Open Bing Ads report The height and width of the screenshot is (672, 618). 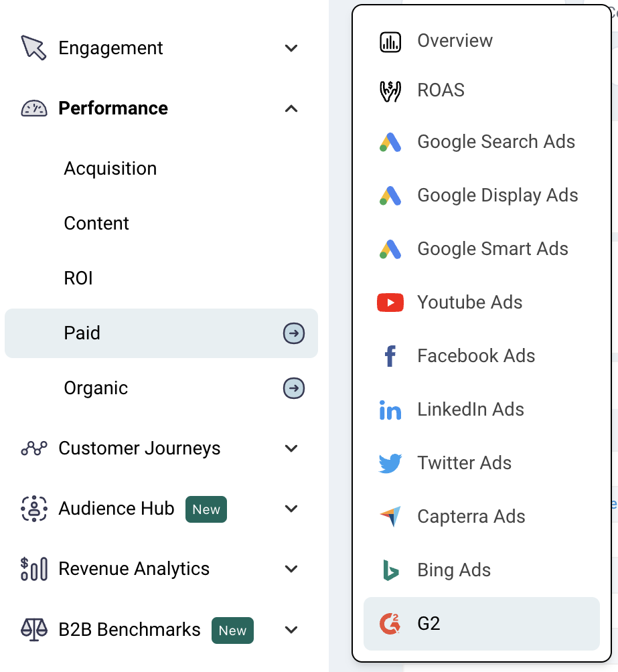point(454,570)
